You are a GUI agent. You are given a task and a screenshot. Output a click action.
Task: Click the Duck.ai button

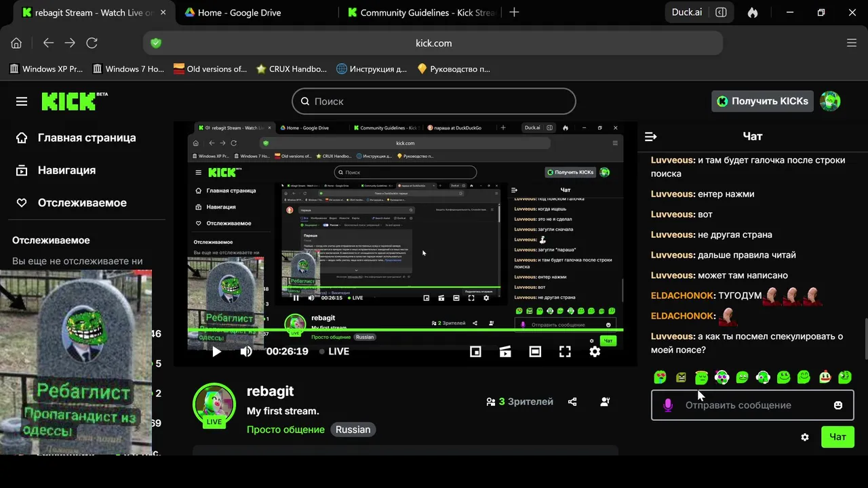[687, 12]
